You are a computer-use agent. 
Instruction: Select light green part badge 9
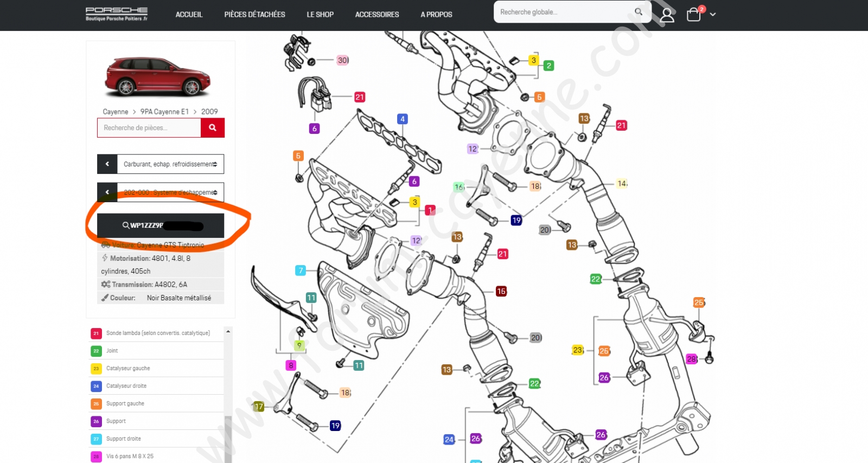click(x=299, y=345)
